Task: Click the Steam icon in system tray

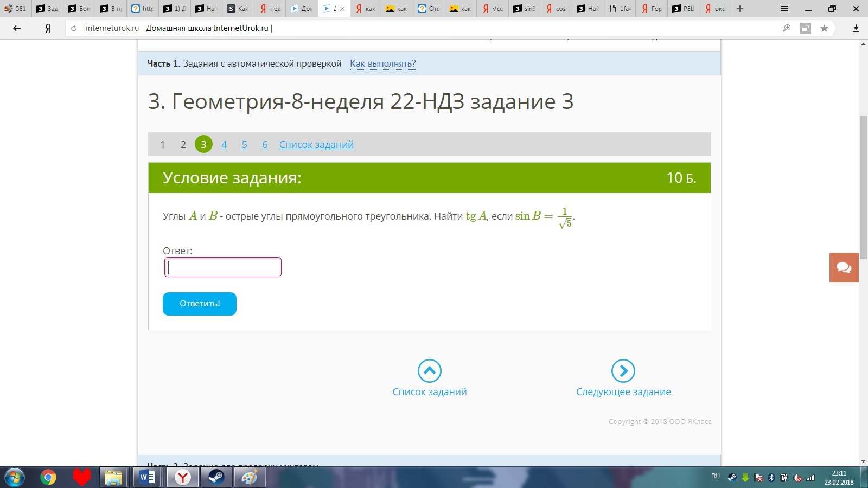Action: click(x=732, y=478)
